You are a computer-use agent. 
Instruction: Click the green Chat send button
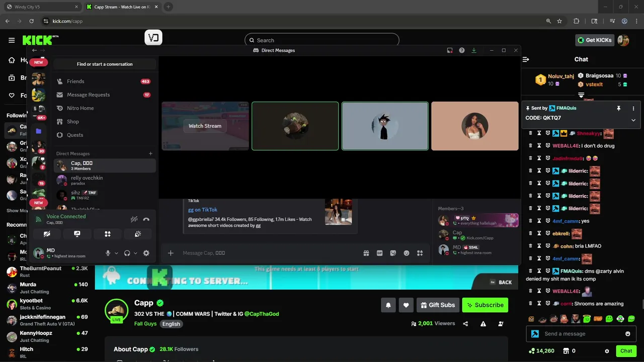tap(626, 351)
